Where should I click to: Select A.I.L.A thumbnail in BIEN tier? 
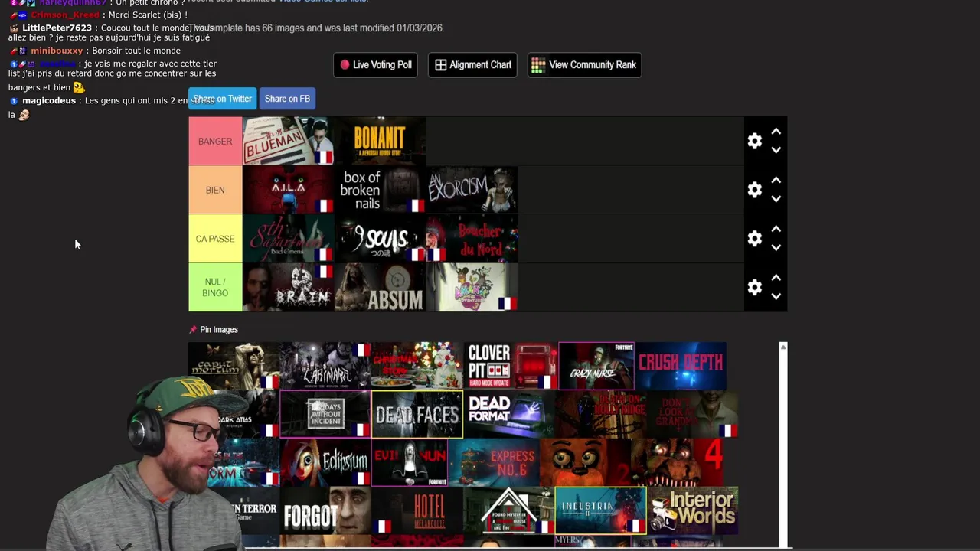click(288, 190)
